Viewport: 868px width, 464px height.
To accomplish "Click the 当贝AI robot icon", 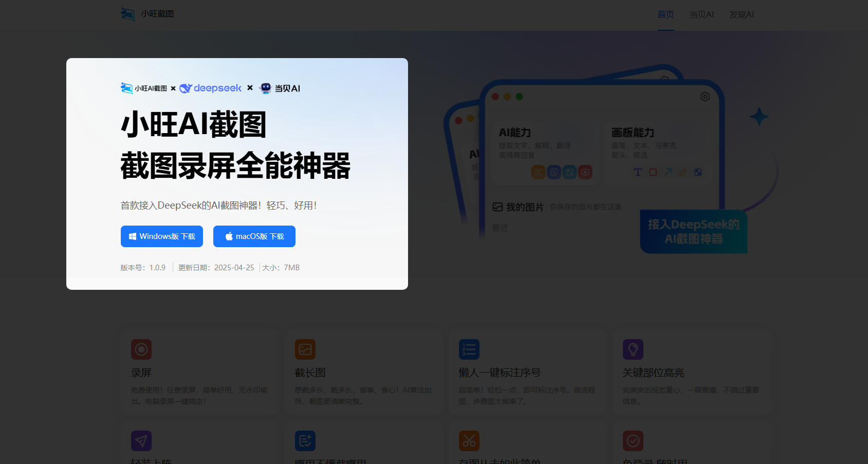I will coord(266,88).
